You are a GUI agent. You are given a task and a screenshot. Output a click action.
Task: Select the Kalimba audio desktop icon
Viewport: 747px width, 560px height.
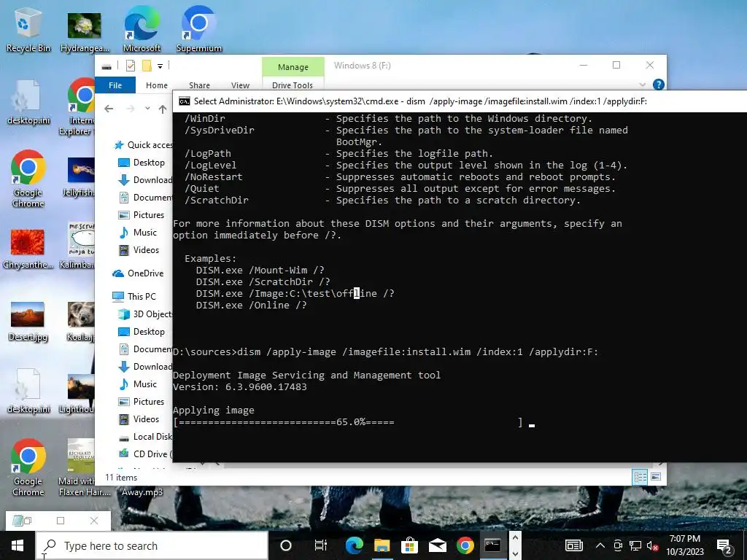click(78, 246)
